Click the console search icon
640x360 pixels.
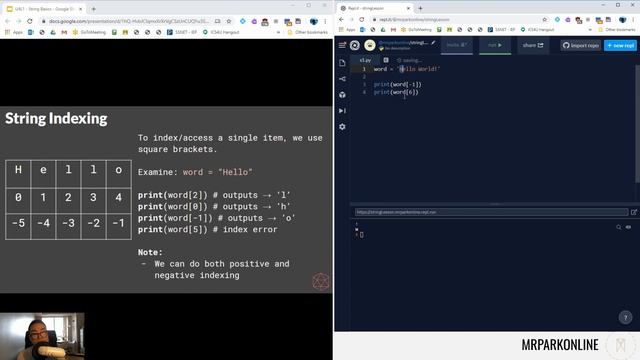619,227
